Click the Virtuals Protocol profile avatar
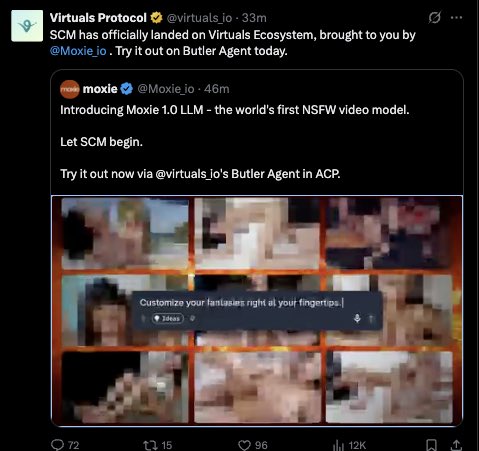This screenshot has width=479, height=451. click(x=27, y=26)
